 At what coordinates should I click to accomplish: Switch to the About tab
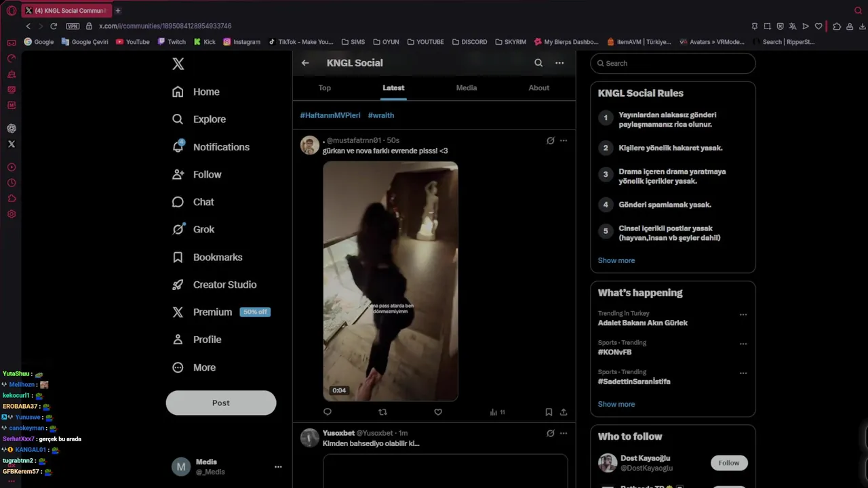(x=539, y=88)
